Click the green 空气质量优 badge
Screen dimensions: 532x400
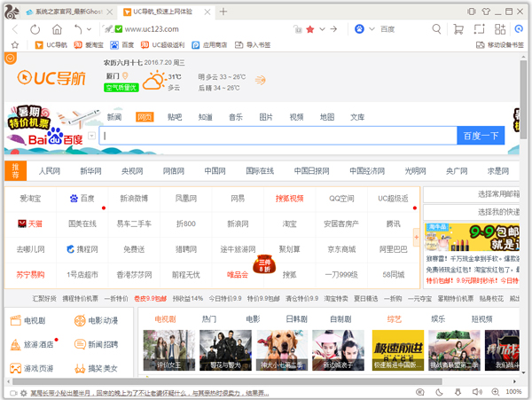121,88
